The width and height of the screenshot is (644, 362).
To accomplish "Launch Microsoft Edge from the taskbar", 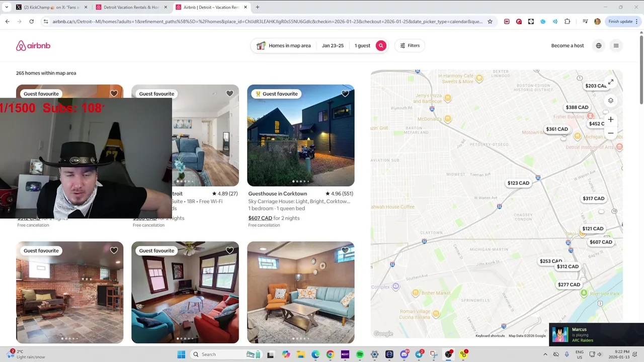I will coord(315,354).
